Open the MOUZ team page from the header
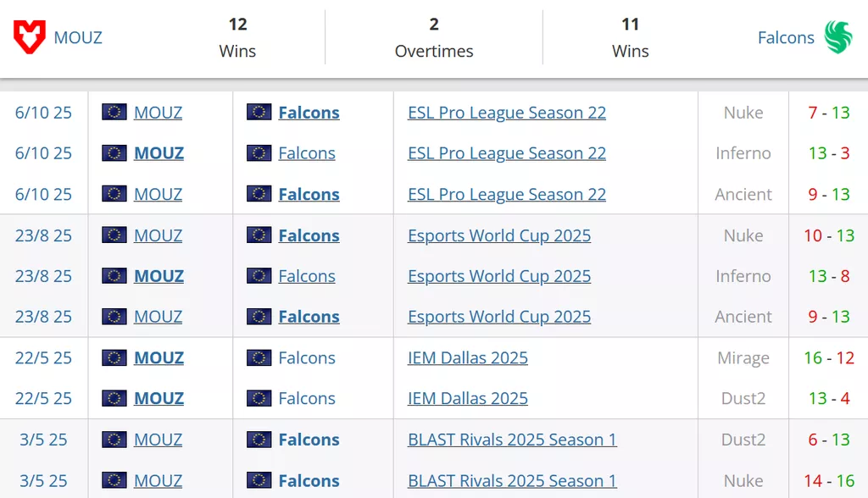 click(78, 37)
